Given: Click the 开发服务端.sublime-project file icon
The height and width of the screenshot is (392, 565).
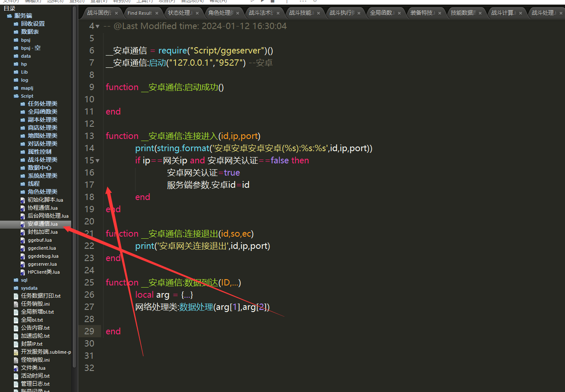Looking at the screenshot, I should pyautogui.click(x=16, y=352).
